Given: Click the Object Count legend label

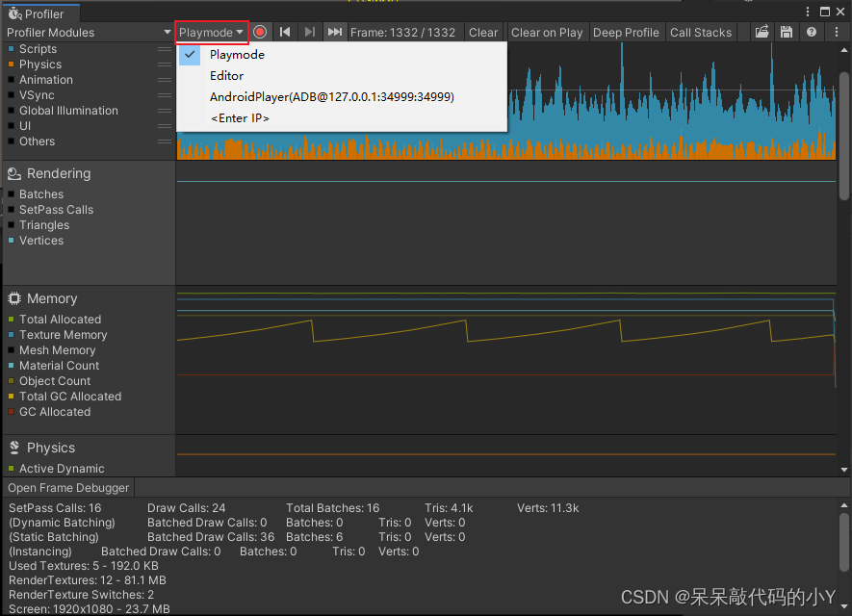Looking at the screenshot, I should click(x=55, y=381).
